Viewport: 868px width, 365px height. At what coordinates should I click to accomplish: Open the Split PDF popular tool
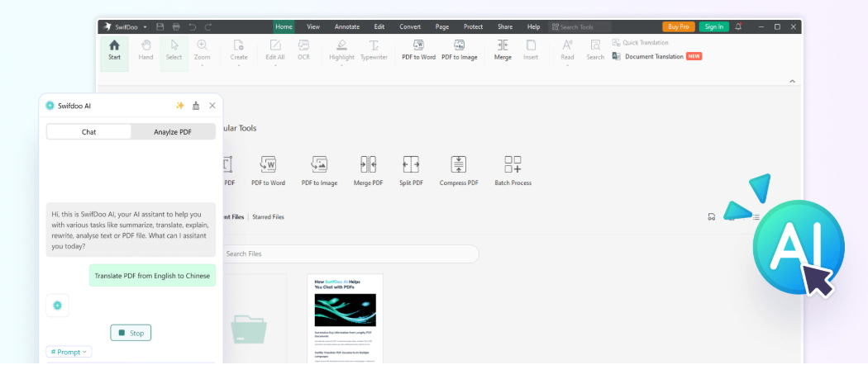(411, 172)
